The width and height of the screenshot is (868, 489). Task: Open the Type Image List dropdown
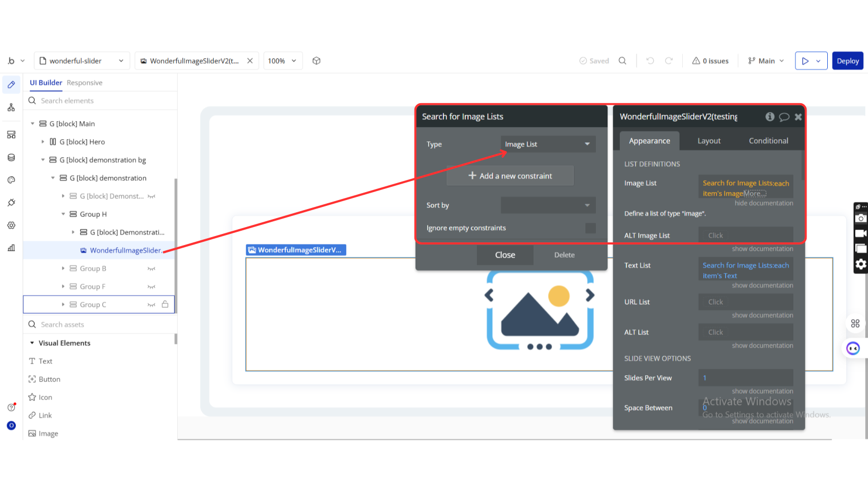548,144
